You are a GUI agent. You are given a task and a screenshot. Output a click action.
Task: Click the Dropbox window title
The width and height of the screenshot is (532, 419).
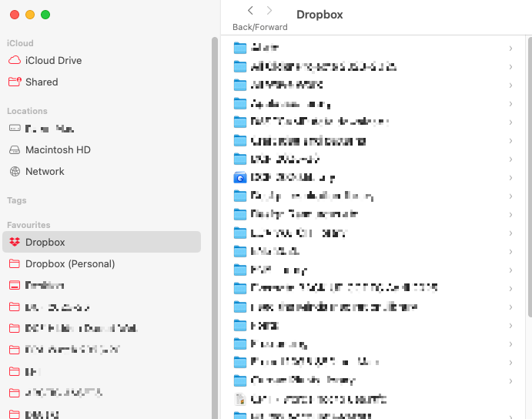(x=320, y=15)
